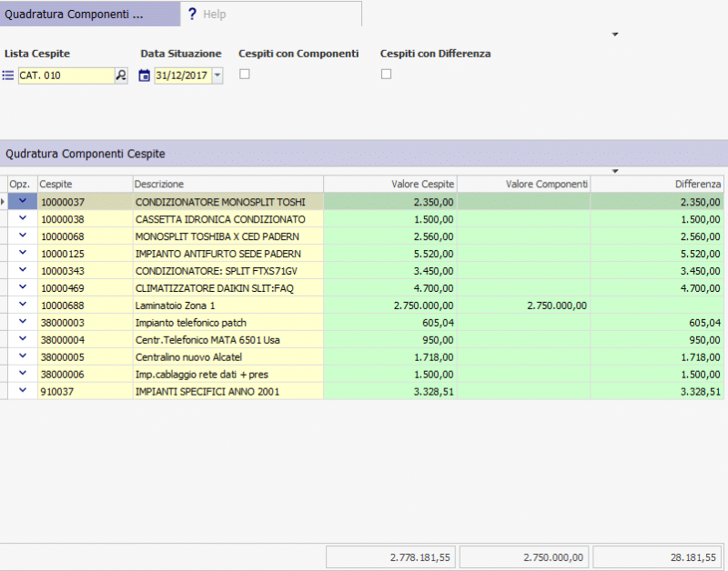This screenshot has height=571, width=728.
Task: Expand the Data Situazione date dropdown
Action: point(217,75)
